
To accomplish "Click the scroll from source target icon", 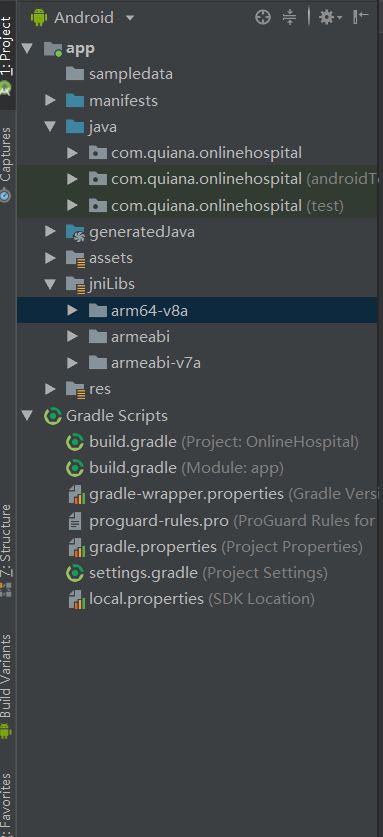I will (x=263, y=18).
